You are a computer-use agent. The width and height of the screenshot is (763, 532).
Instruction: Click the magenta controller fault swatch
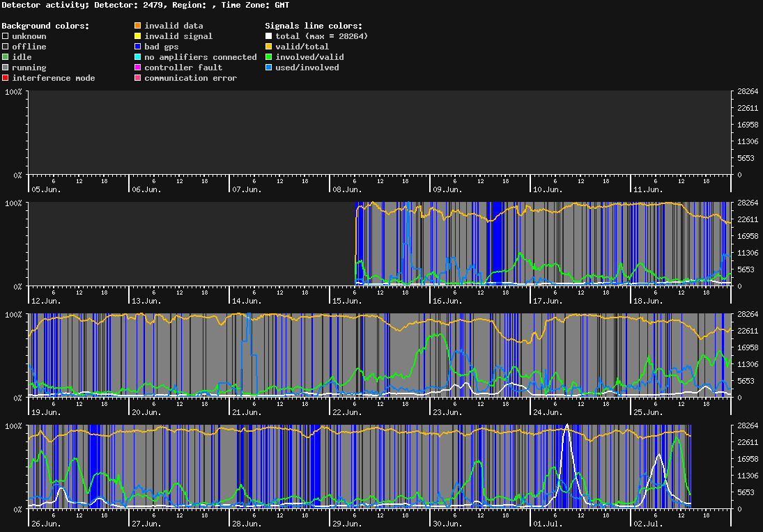(138, 68)
